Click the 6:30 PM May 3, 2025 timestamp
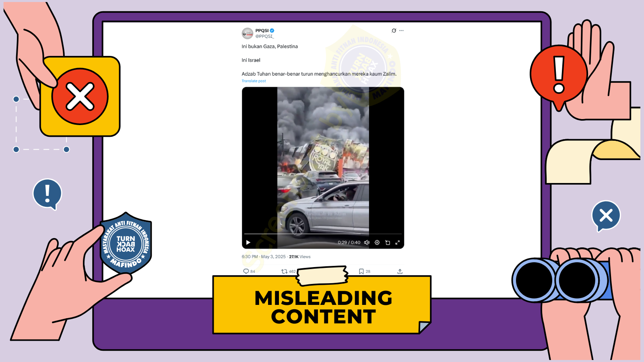644x362 pixels. (264, 257)
